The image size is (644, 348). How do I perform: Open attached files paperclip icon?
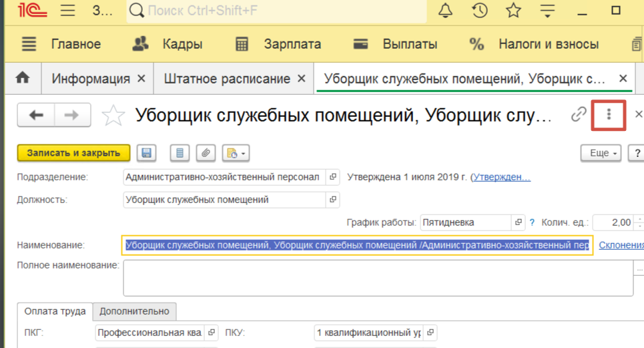coord(206,153)
